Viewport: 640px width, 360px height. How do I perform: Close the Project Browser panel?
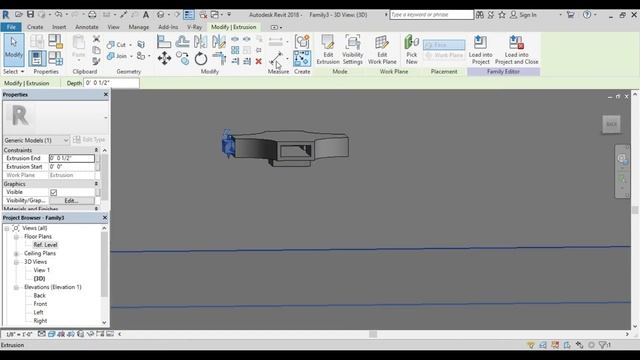pyautogui.click(x=104, y=218)
